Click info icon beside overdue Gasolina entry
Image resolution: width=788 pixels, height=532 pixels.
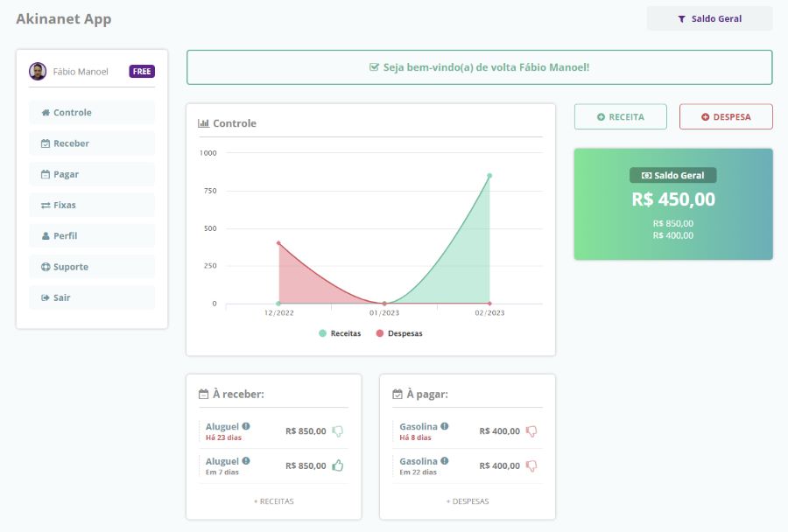[x=445, y=426]
